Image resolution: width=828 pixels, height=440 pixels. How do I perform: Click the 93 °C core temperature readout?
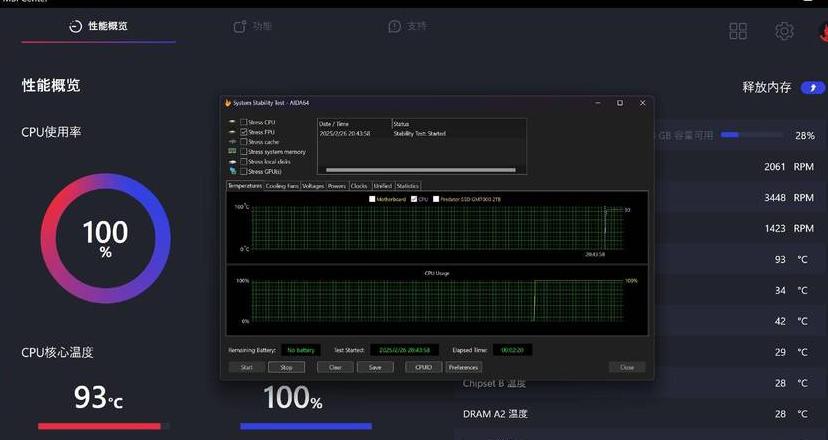click(x=98, y=397)
